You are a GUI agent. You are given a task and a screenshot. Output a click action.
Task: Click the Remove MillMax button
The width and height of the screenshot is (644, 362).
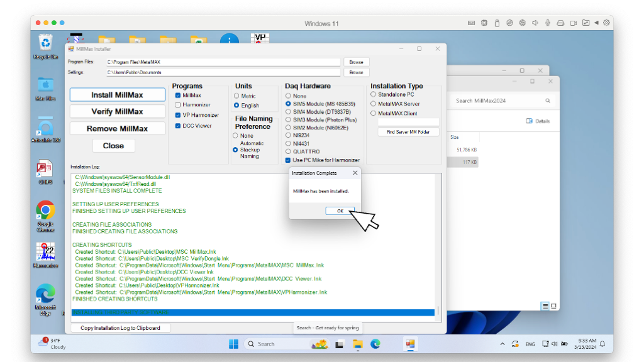coord(117,128)
